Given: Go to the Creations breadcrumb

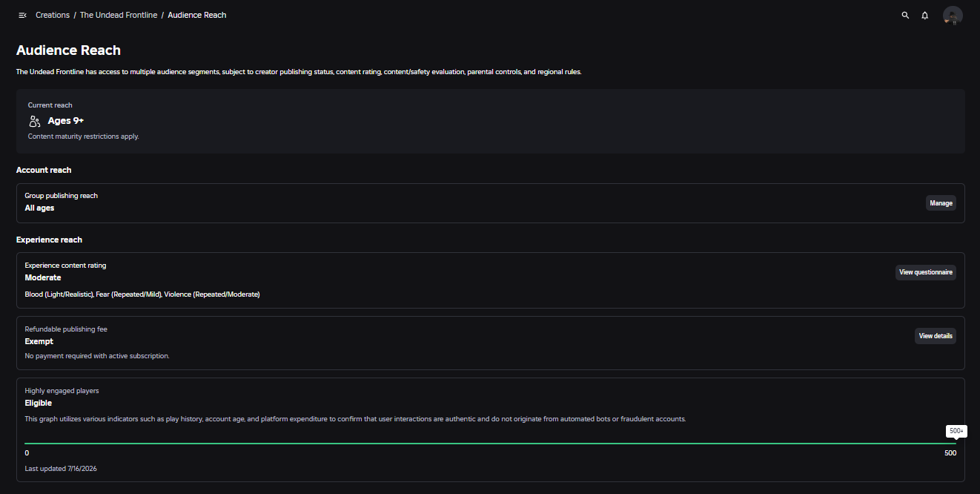Looking at the screenshot, I should click(x=53, y=15).
